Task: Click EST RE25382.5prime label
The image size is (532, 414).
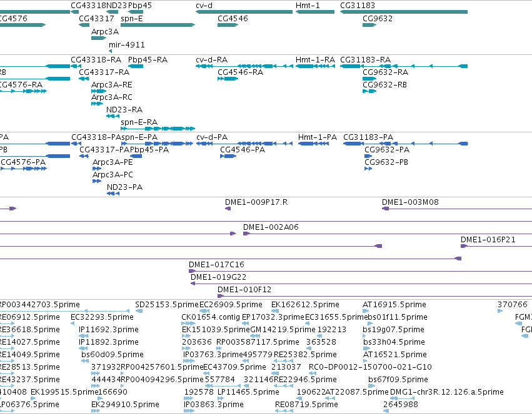Action: point(305,355)
